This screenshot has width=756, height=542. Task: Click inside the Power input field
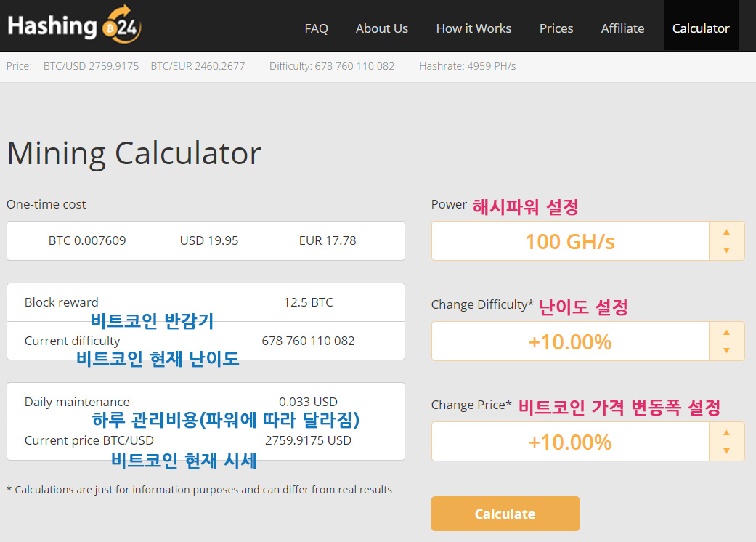pyautogui.click(x=570, y=241)
